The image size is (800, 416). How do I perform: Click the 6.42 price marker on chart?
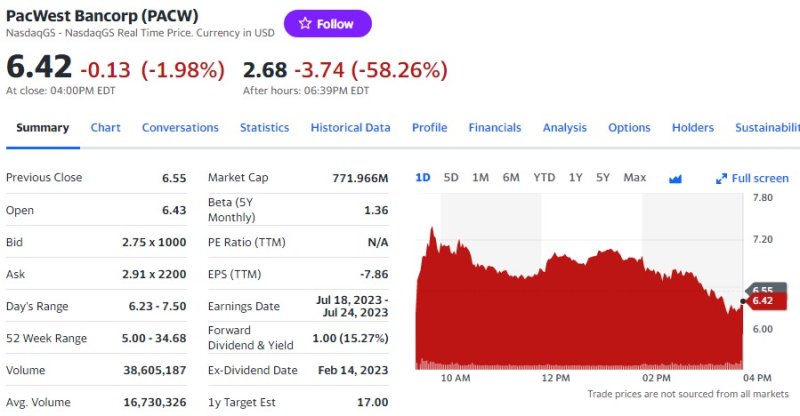(x=762, y=301)
